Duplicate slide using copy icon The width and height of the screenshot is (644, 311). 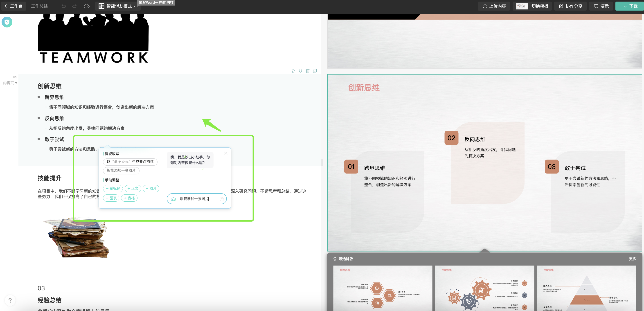[315, 71]
